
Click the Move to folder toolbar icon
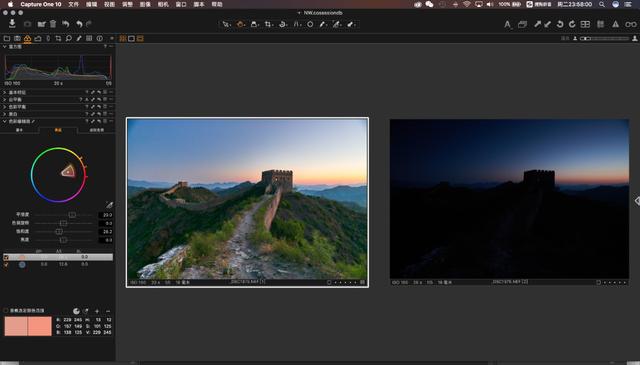(x=41, y=24)
